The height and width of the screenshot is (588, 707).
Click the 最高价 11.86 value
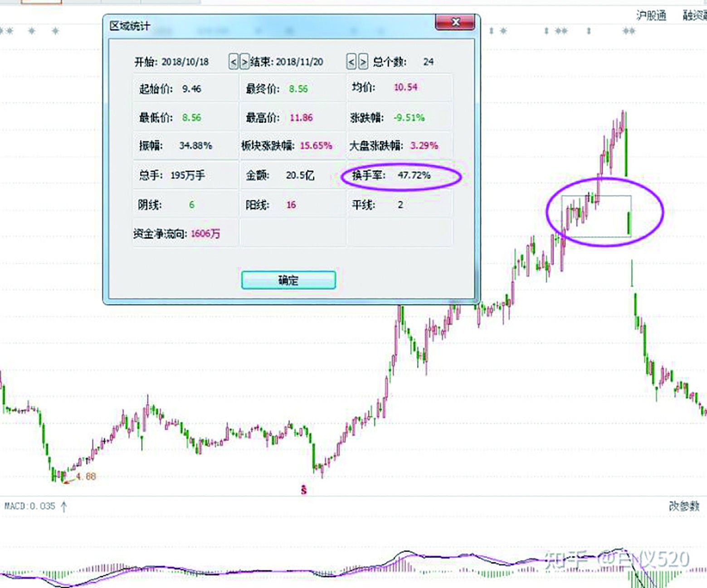302,117
